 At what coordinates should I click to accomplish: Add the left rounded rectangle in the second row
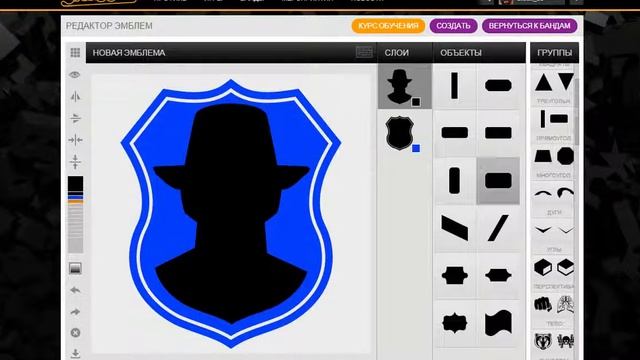click(454, 133)
